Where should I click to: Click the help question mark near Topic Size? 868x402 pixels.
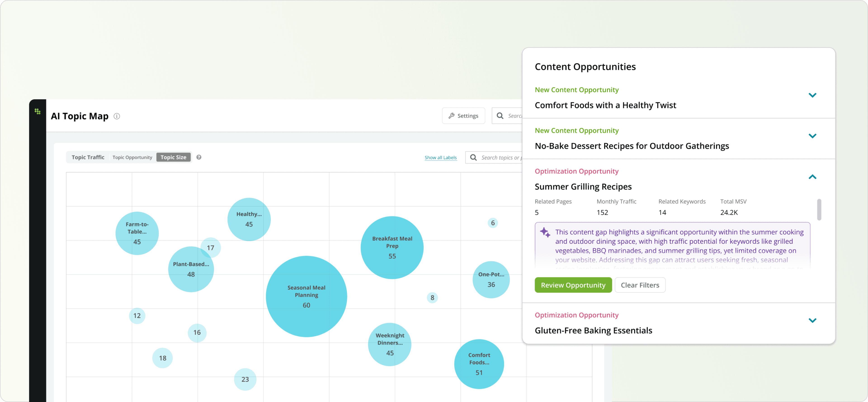tap(199, 157)
